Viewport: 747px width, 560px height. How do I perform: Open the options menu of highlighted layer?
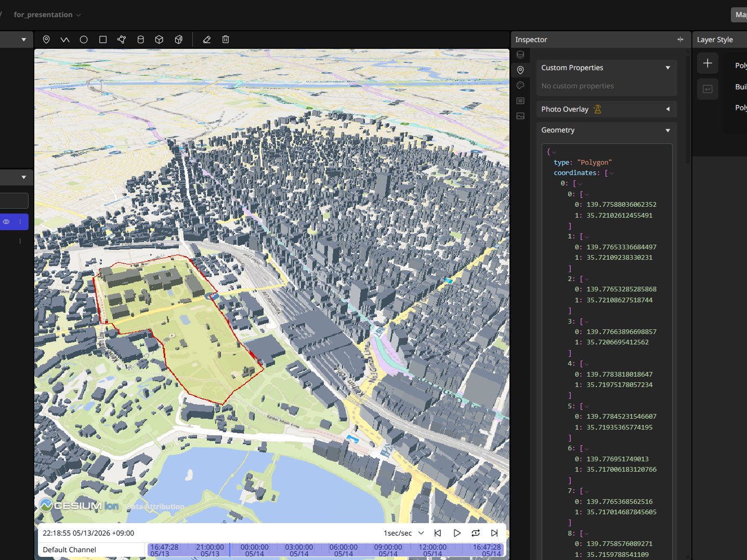20,222
